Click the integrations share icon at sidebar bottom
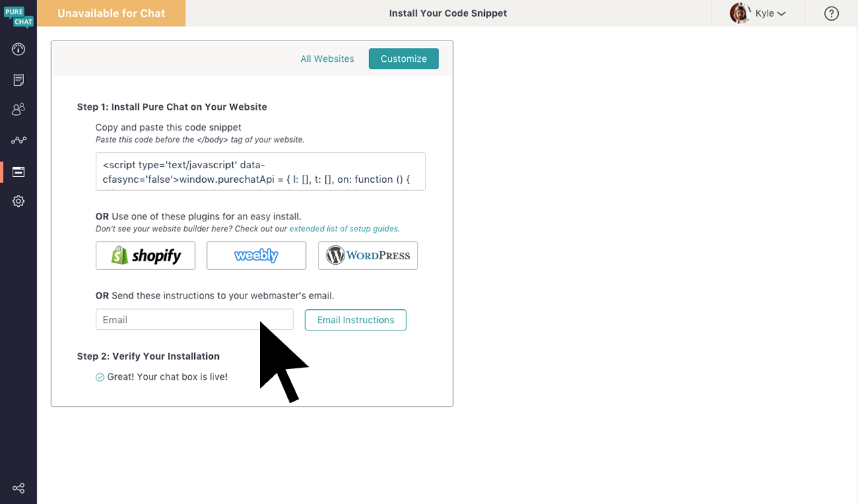Viewport: 858px width, 504px height. [19, 489]
